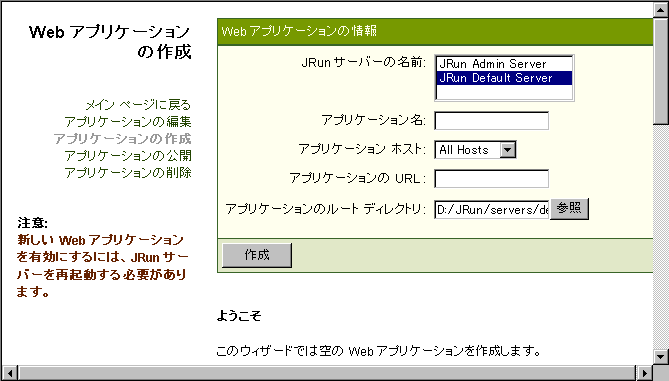Select JRun Default Server in the list
The image size is (669, 381).
(503, 78)
